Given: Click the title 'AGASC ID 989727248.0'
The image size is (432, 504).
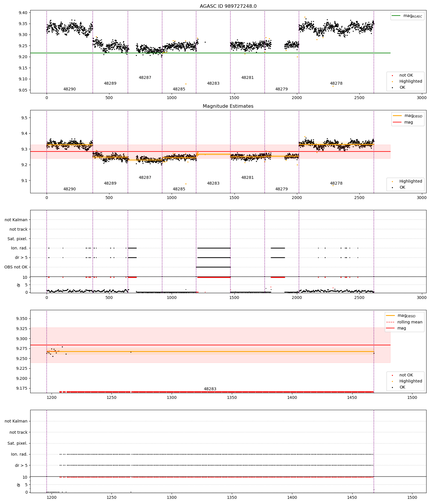Looking at the screenshot, I should click(228, 6).
